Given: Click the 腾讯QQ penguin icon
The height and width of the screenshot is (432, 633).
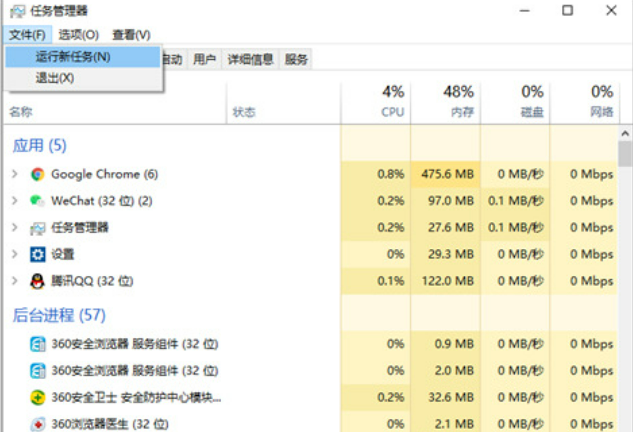Looking at the screenshot, I should point(38,281).
